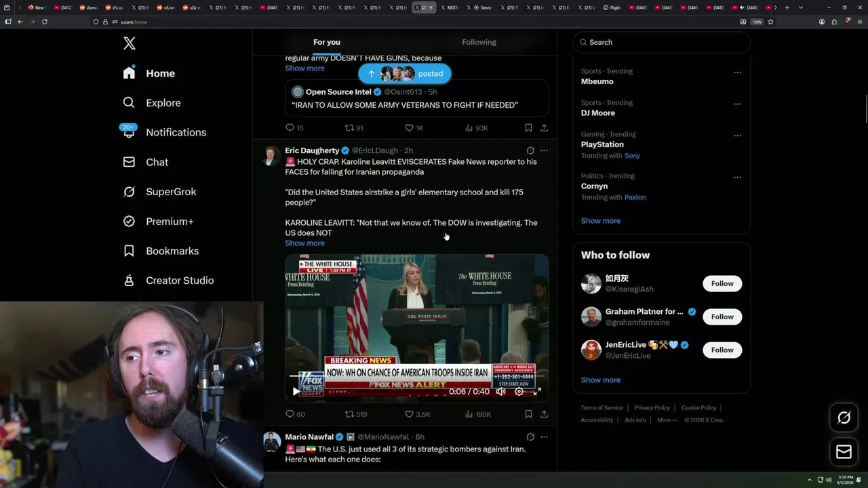Follow the @KisaragiAsh account
868x488 pixels.
(722, 283)
